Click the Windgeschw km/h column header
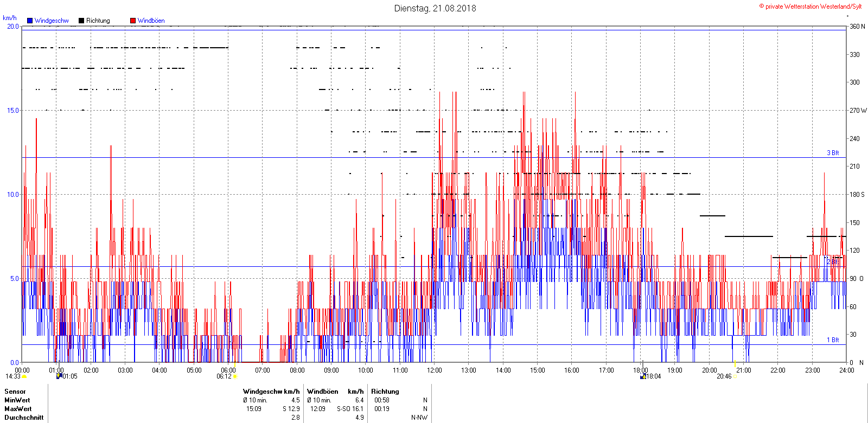The height and width of the screenshot is (423, 868). 271,392
